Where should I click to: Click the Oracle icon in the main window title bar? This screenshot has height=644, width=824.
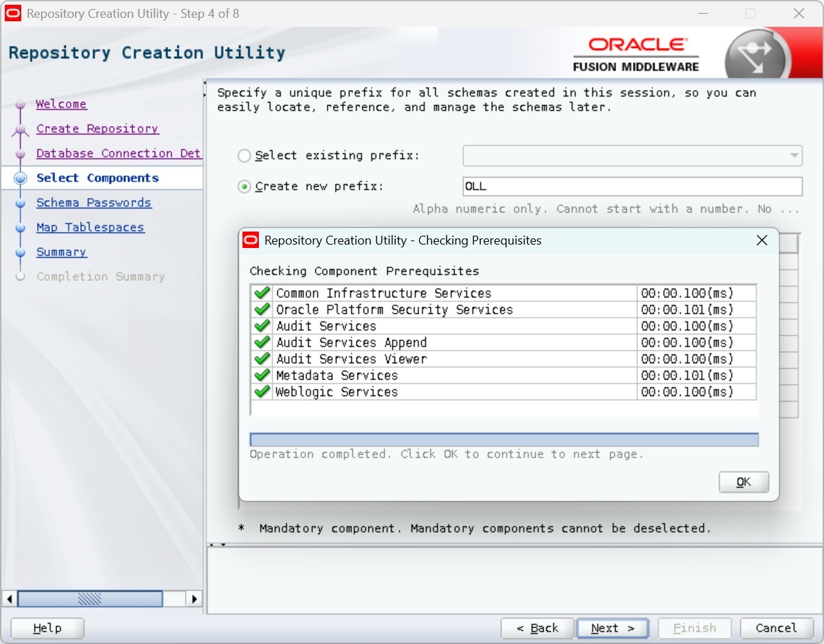(13, 14)
